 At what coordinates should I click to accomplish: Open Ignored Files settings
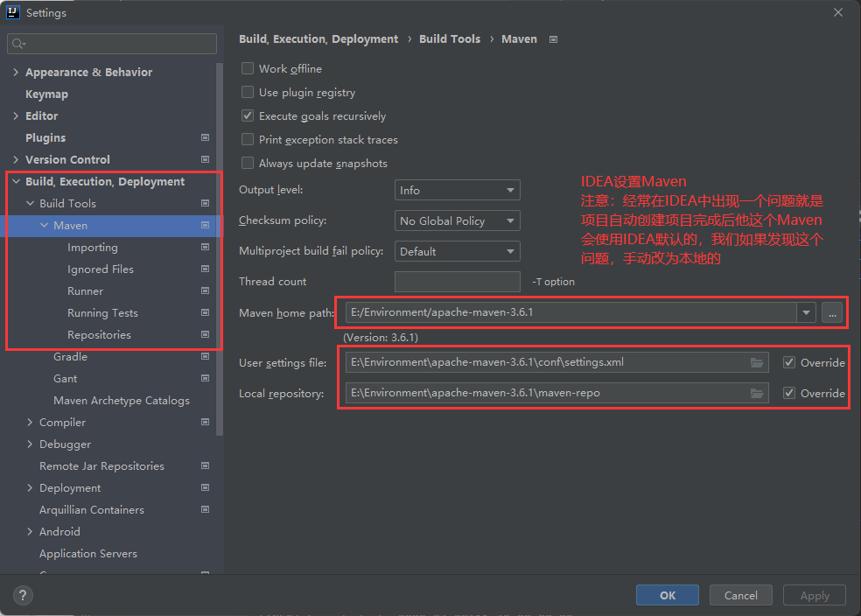pos(101,269)
